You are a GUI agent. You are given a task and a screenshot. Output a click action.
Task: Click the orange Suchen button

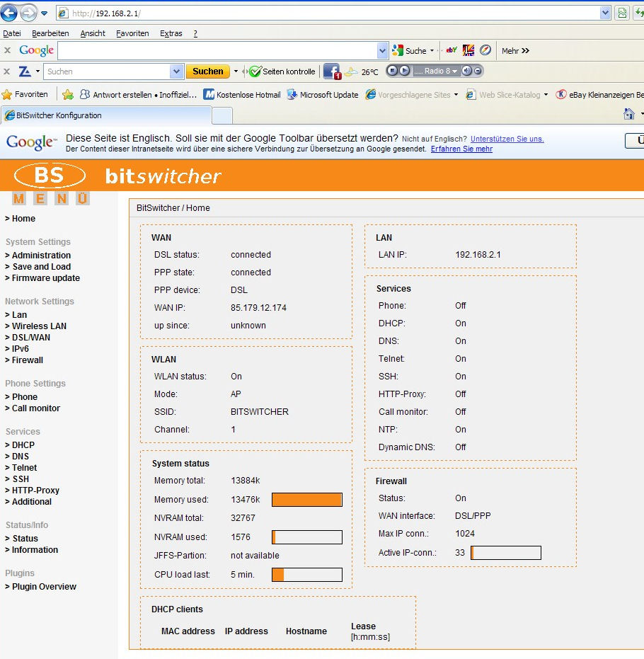click(x=207, y=71)
